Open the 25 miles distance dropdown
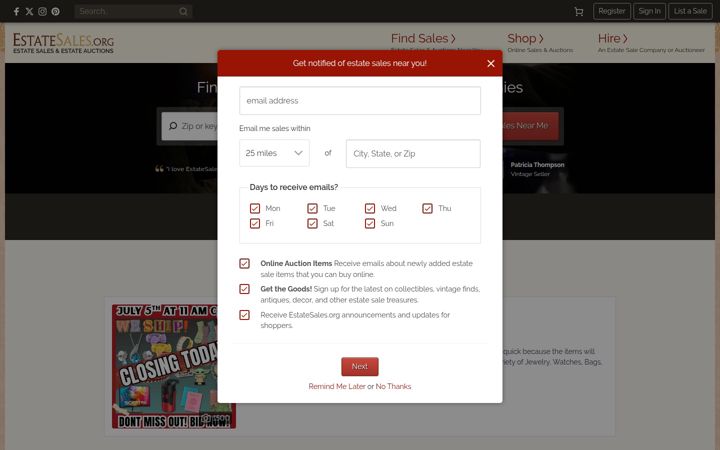Screen dimensions: 720x450 click(274, 153)
